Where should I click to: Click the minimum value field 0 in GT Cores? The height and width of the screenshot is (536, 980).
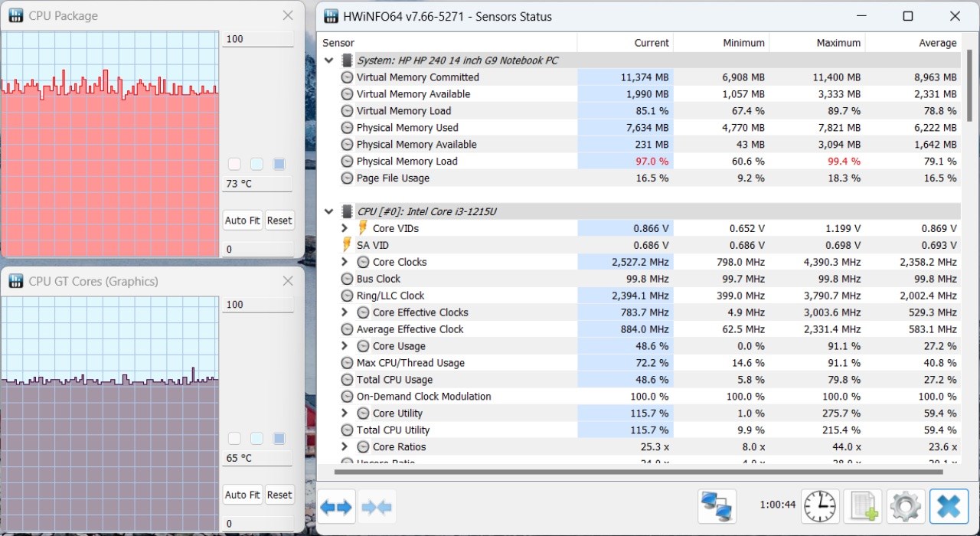click(258, 524)
